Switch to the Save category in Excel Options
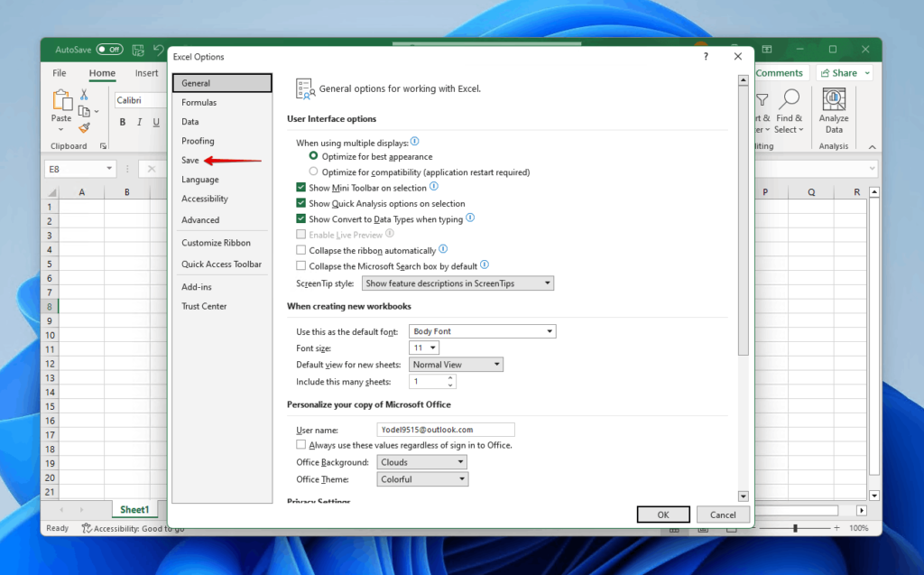The width and height of the screenshot is (924, 575). point(191,160)
